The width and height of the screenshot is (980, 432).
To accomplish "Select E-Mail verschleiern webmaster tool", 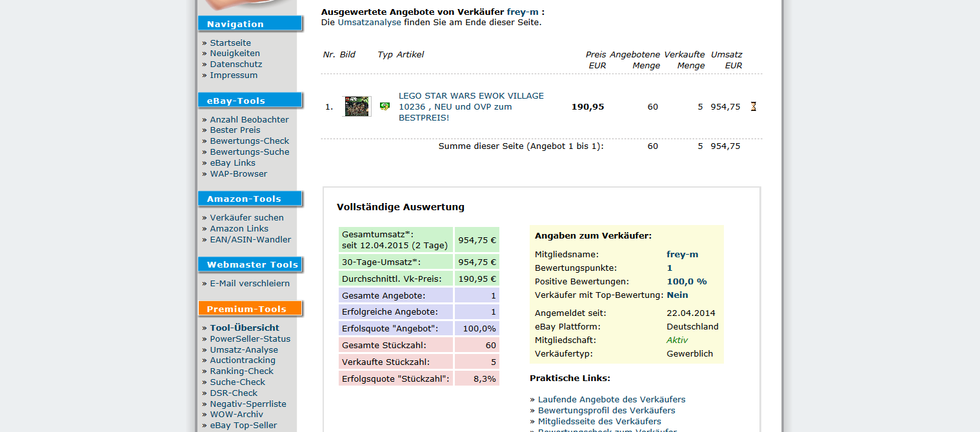I will coord(250,284).
